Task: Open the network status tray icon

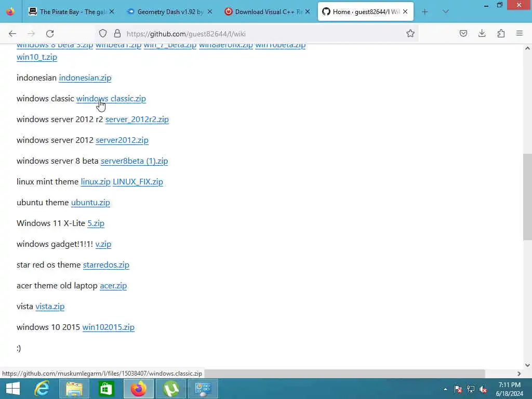Action: [x=471, y=389]
